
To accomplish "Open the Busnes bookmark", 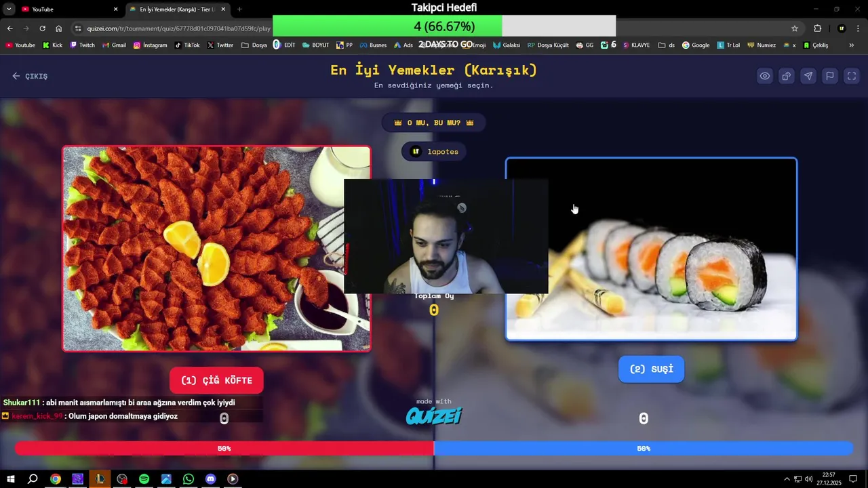I will click(373, 45).
